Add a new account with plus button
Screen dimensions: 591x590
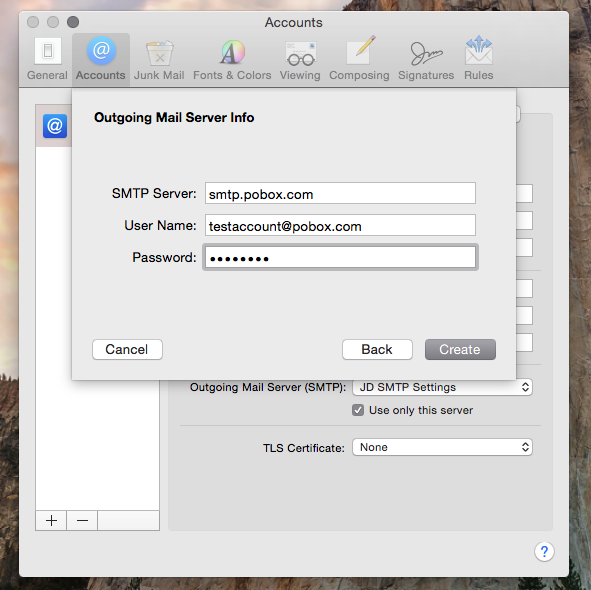(x=51, y=521)
